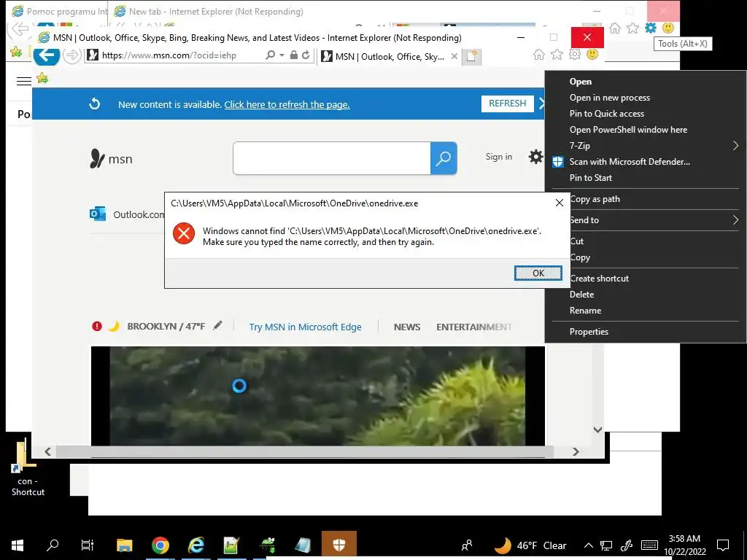This screenshot has width=747, height=560.
Task: Close the onedrive.exe error dialog
Action: coord(560,203)
